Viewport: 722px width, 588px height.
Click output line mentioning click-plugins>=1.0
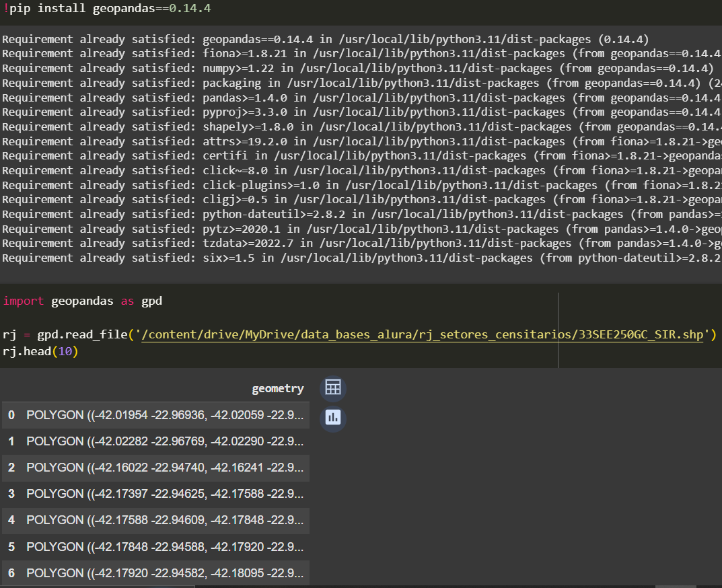[x=361, y=186]
